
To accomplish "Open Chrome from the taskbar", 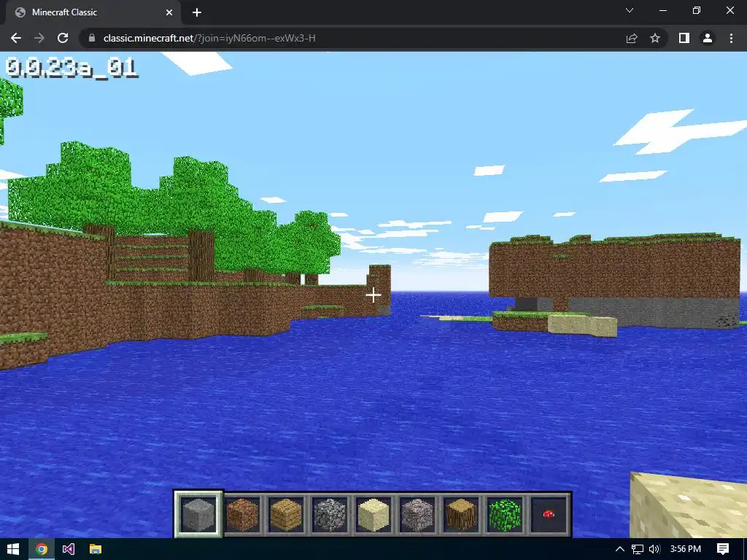I will pyautogui.click(x=42, y=549).
